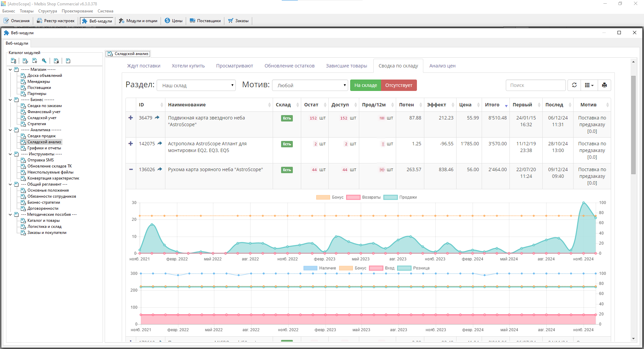
Task: Expand details for row 142075 with plus
Action: tap(131, 144)
